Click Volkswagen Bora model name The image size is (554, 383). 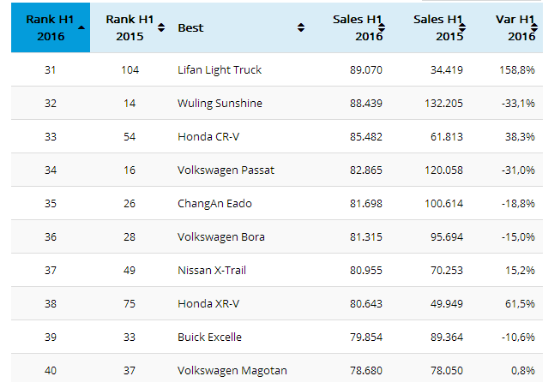221,237
